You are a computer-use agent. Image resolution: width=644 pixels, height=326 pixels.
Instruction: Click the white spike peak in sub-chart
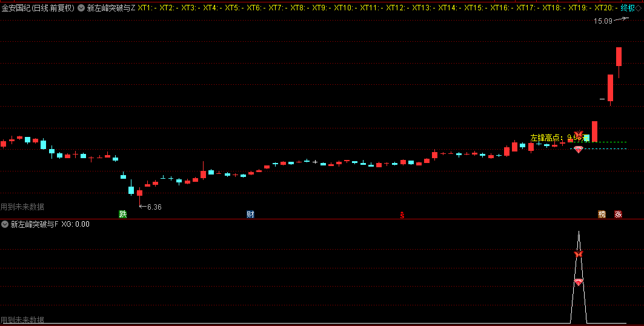pyautogui.click(x=579, y=233)
